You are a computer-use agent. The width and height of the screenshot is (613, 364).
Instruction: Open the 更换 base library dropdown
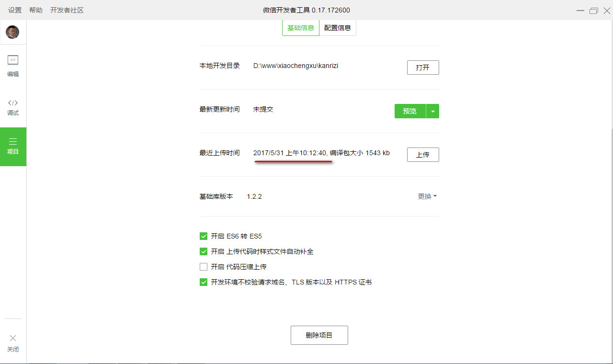point(427,196)
